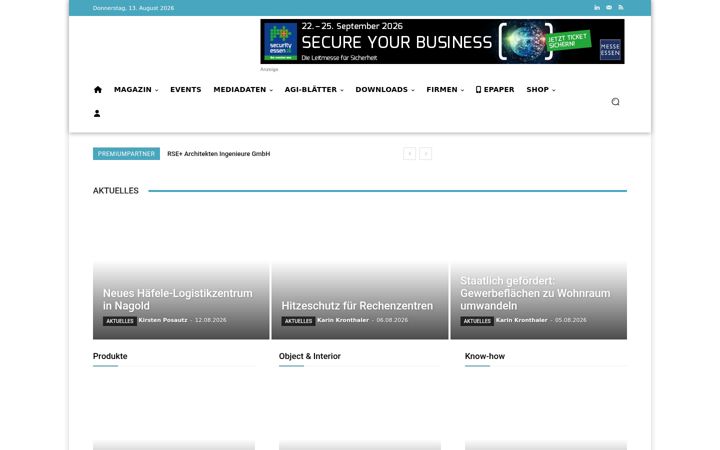720x450 pixels.
Task: Expand the AGI-Blätter dropdown menu
Action: [314, 90]
